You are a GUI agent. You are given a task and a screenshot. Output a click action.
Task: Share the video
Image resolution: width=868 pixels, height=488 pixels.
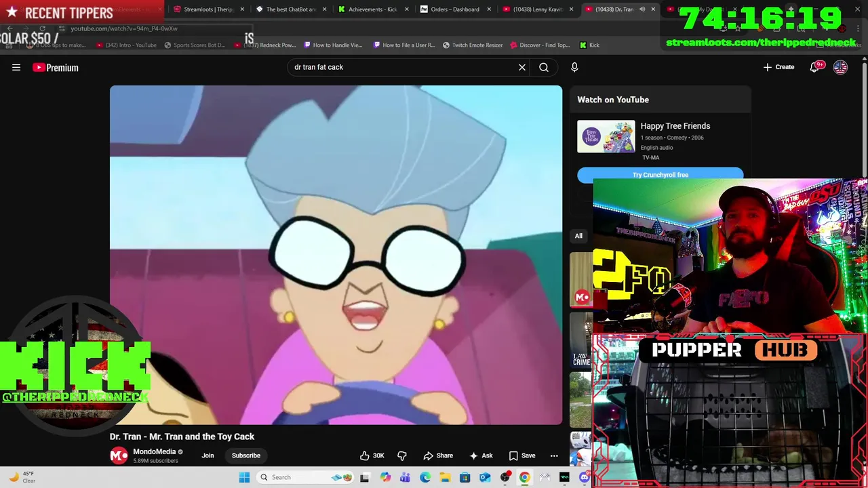(438, 455)
